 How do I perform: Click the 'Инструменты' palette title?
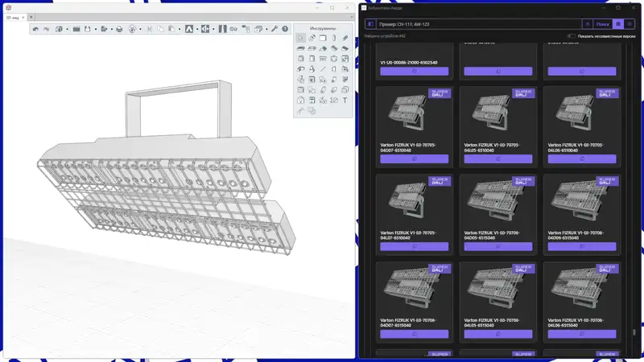pyautogui.click(x=323, y=28)
